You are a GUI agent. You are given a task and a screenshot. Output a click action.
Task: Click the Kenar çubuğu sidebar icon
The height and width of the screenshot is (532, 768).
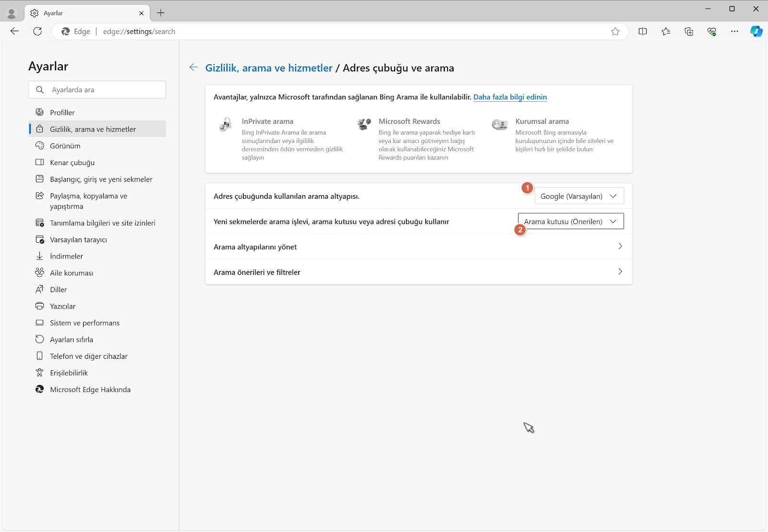click(40, 162)
